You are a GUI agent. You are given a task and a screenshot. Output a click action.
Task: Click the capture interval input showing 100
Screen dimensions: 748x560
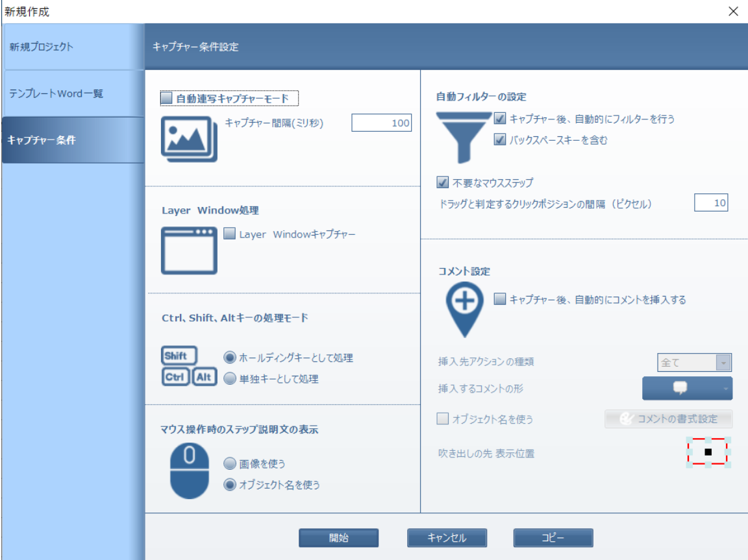click(382, 123)
